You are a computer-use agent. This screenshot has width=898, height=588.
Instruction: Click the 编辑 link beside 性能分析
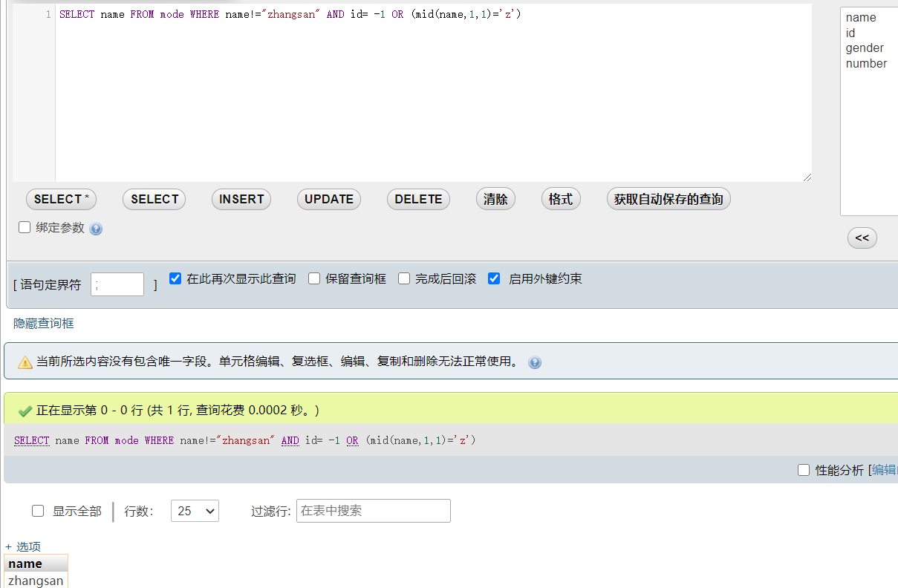885,470
